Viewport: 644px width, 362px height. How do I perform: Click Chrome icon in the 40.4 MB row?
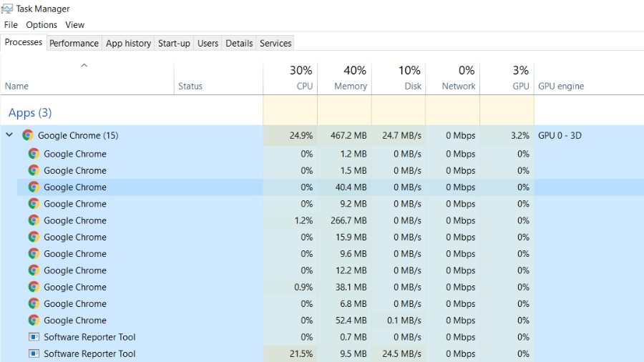point(34,187)
